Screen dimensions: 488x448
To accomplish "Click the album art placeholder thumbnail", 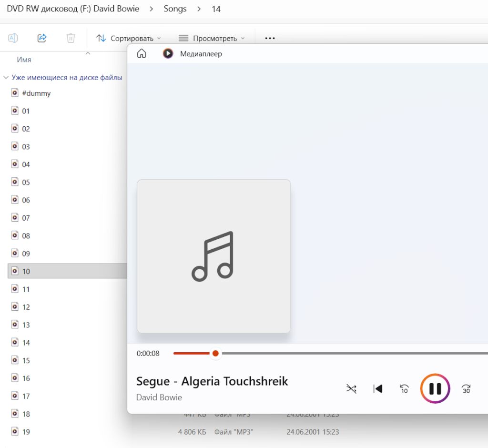I will [x=214, y=256].
